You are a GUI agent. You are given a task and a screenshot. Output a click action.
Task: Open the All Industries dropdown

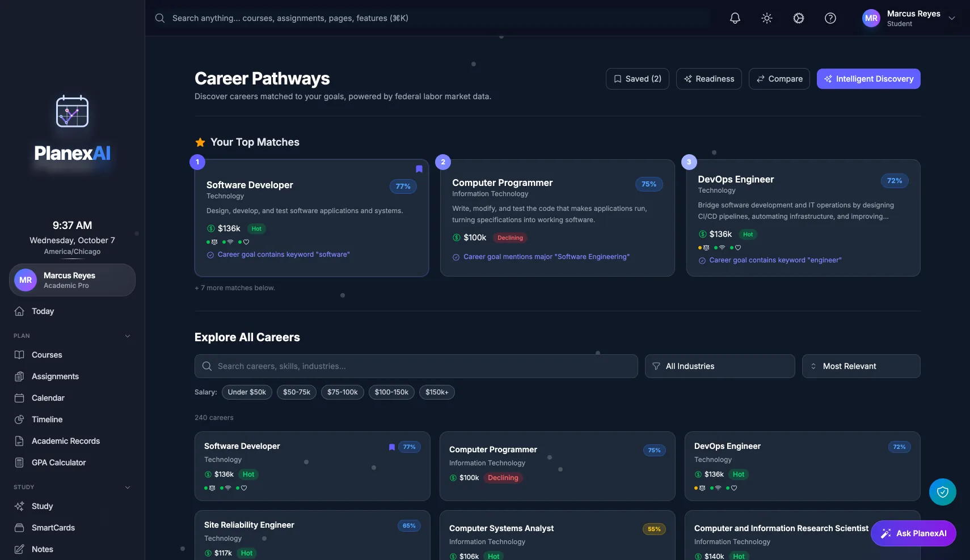[720, 366]
